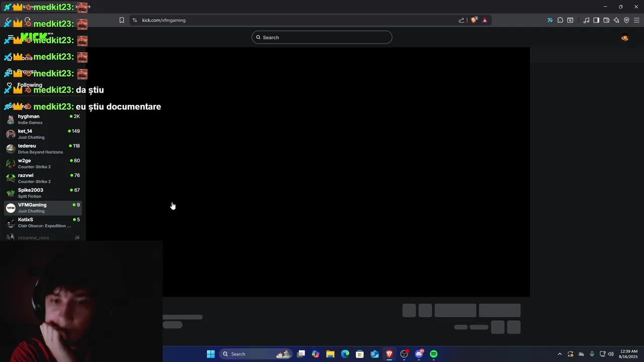Screen dimensions: 644x362
Task: Click the share page icon in address bar
Action: point(461,20)
